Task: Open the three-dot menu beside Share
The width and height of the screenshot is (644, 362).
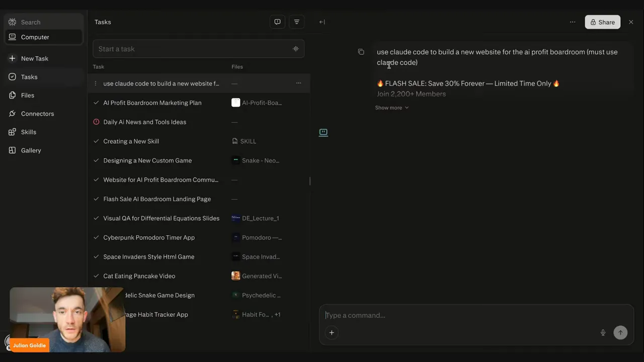Action: pos(573,22)
